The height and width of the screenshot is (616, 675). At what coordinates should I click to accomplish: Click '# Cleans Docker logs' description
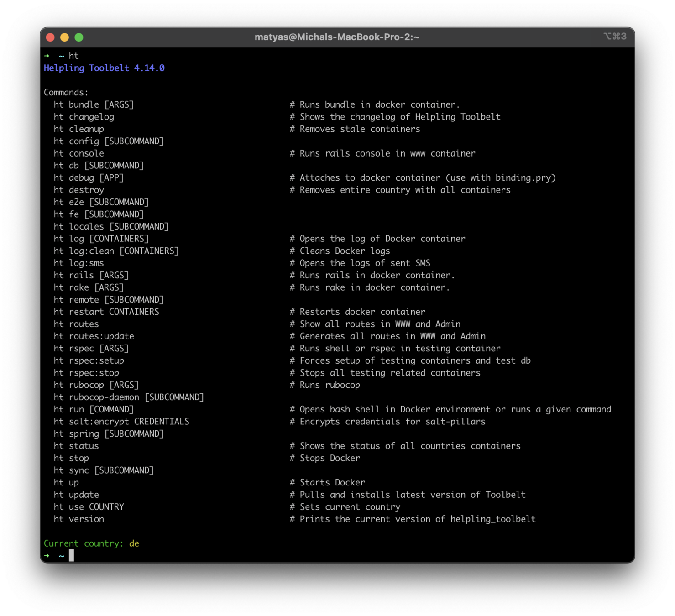pyautogui.click(x=340, y=251)
